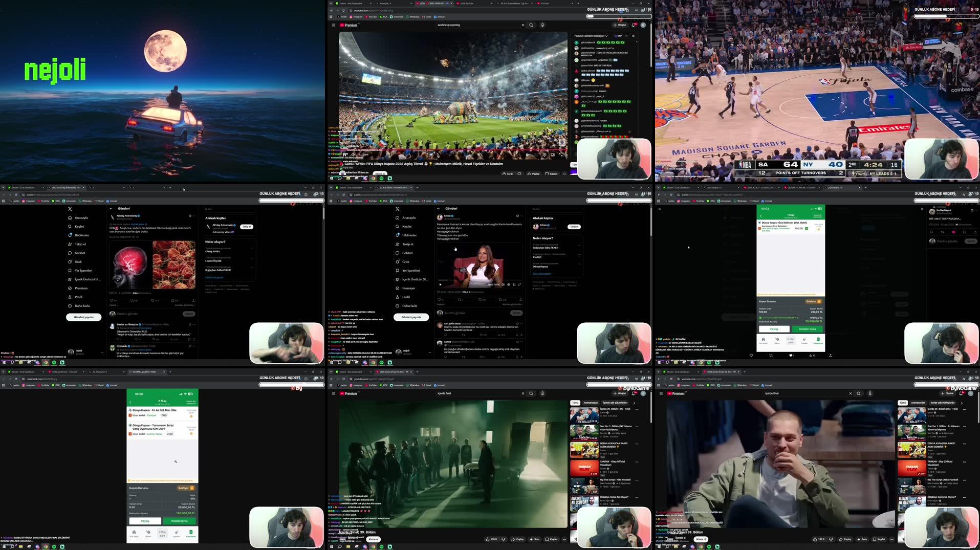Open the WhatsApp bookmark in the Erhan window bookmarks bar
Viewport: 980px width, 550px height.
tap(412, 201)
